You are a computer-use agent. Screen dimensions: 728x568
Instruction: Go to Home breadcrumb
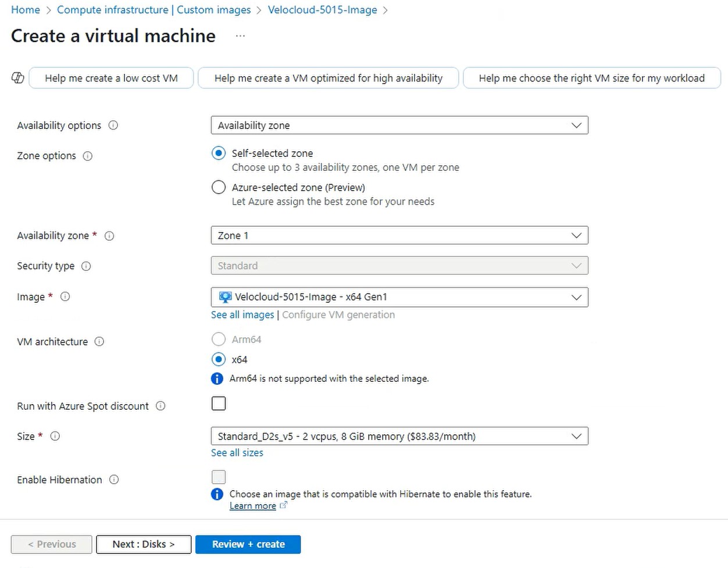[x=26, y=10]
